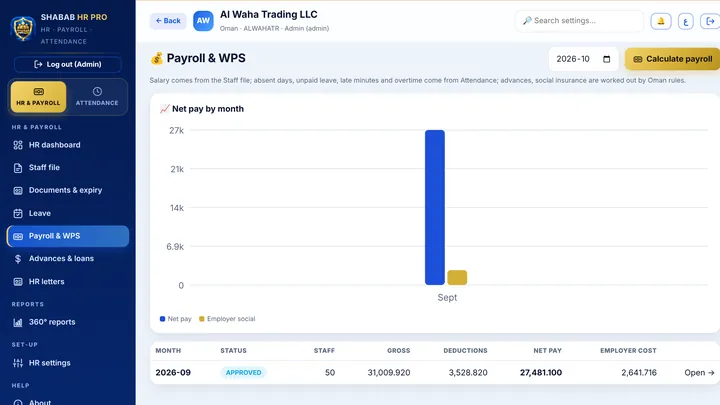
Task: Click the EMPLOYER COST column header
Action: (628, 350)
